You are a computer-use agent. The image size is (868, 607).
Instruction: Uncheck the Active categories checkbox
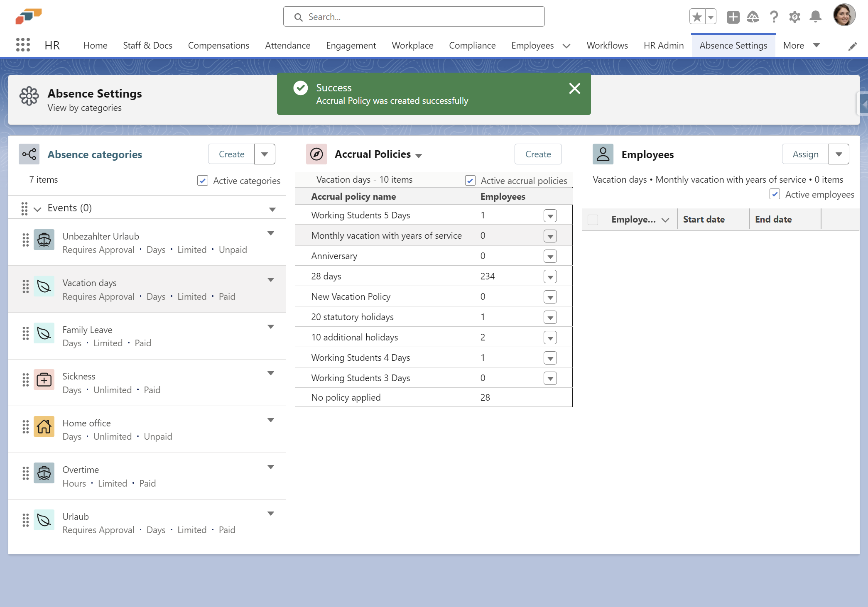pyautogui.click(x=203, y=181)
